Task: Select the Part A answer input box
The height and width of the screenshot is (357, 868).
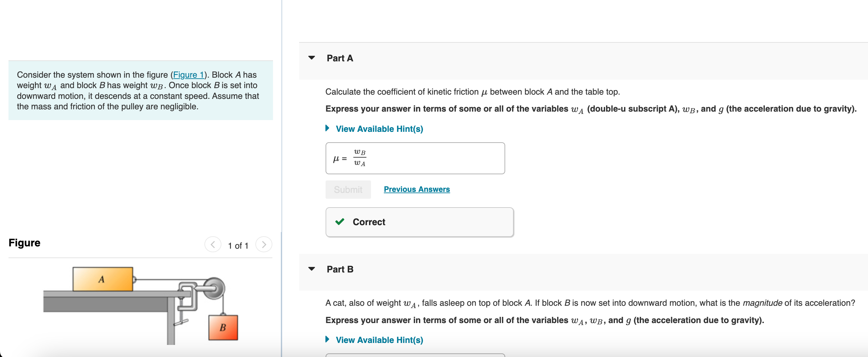Action: tap(415, 158)
